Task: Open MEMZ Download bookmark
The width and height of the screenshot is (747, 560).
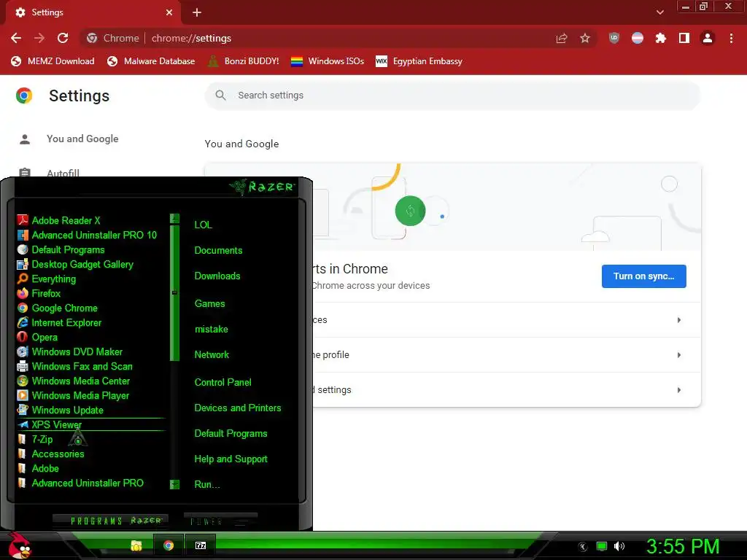Action: point(53,61)
